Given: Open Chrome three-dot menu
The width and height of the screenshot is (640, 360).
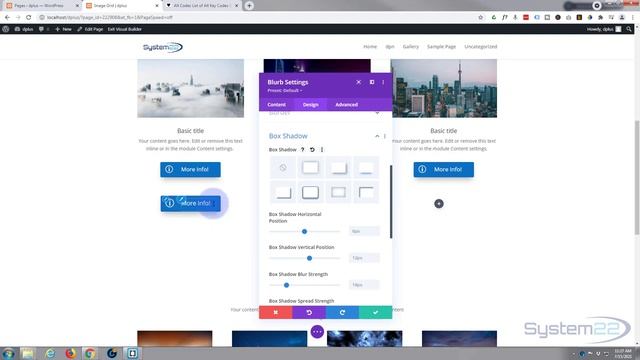Looking at the screenshot, I should (633, 17).
